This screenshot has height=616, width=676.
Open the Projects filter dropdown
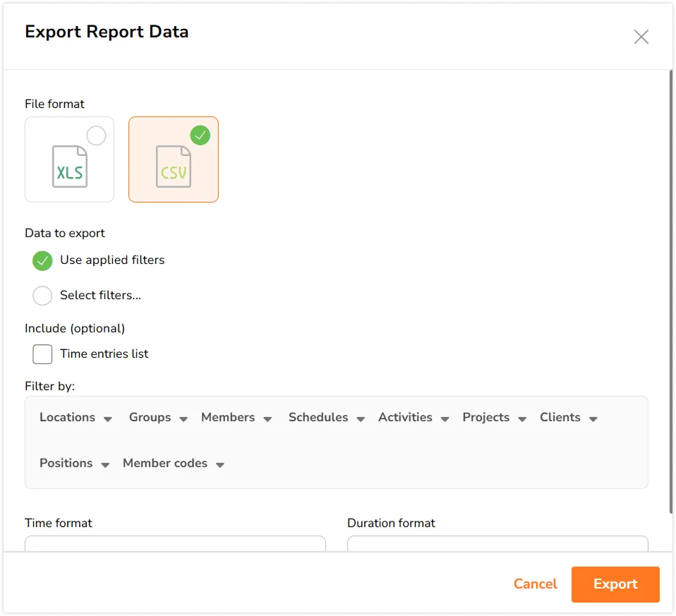[494, 417]
